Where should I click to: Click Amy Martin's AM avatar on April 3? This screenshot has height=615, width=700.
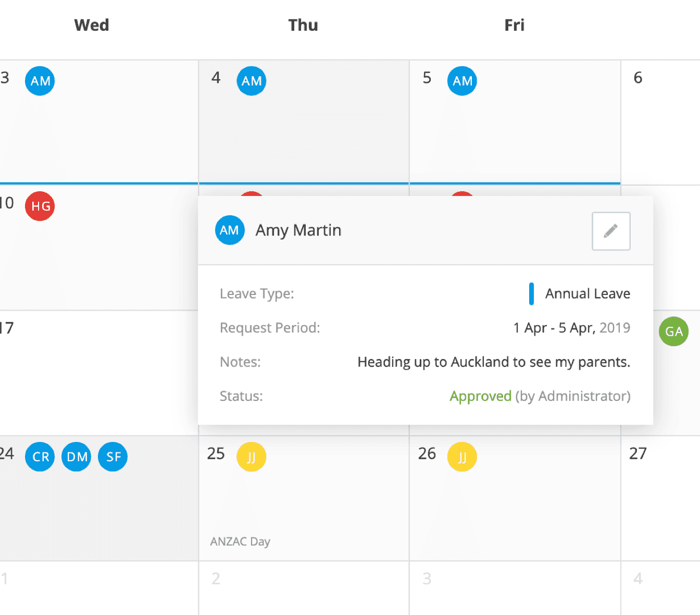click(40, 81)
